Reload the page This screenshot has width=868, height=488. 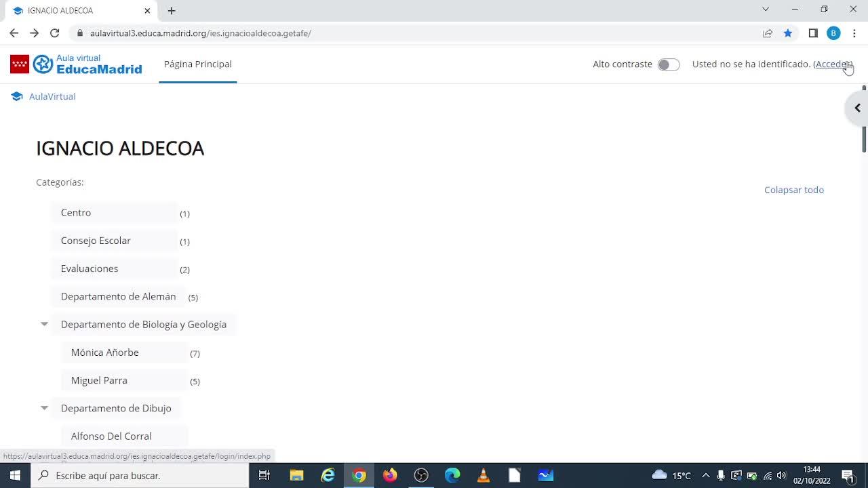[x=54, y=33]
